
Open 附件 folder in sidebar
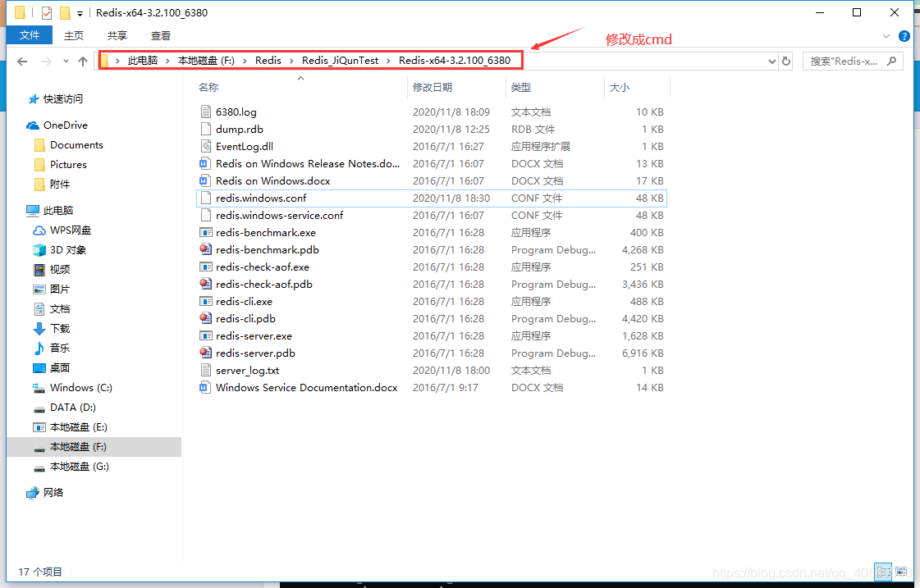tap(59, 184)
